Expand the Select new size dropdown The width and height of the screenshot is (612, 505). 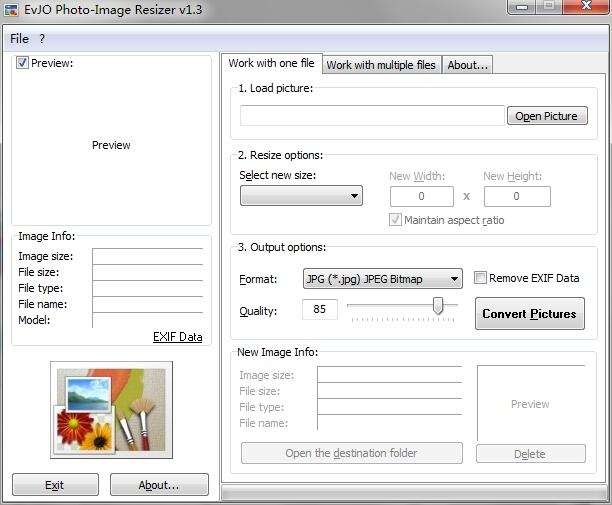[x=301, y=196]
